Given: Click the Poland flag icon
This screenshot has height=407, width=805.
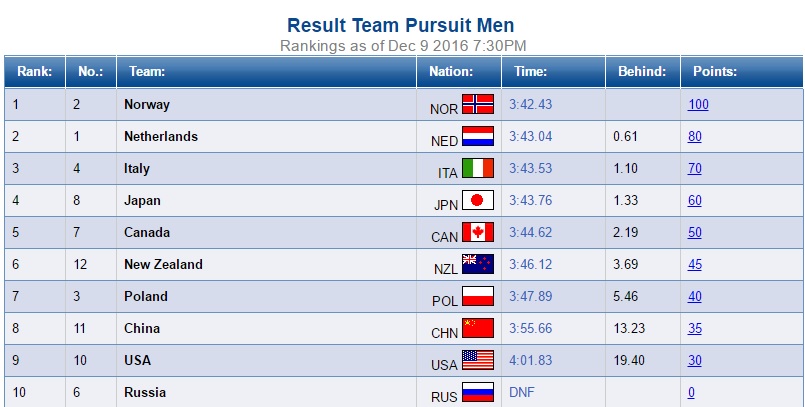Looking at the screenshot, I should tap(478, 297).
